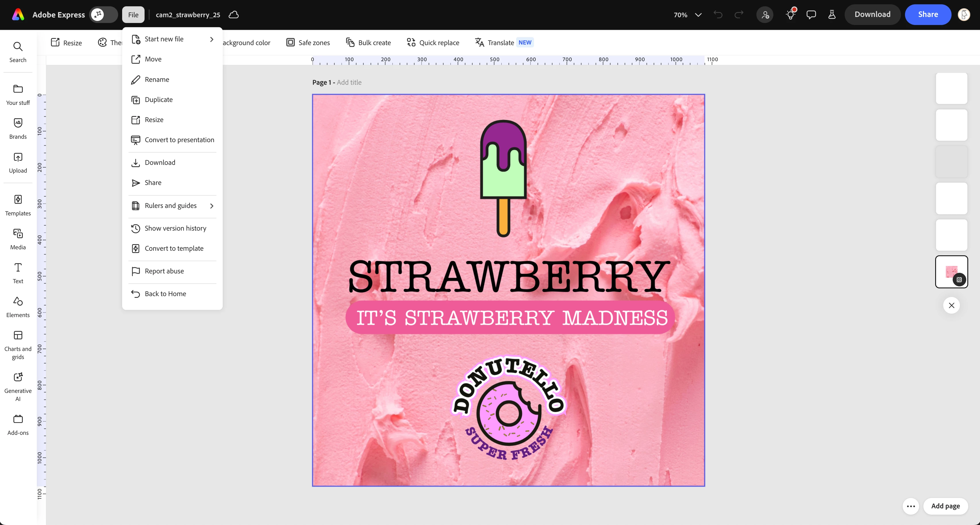Click the Download button in top bar
980x525 pixels.
click(x=872, y=14)
